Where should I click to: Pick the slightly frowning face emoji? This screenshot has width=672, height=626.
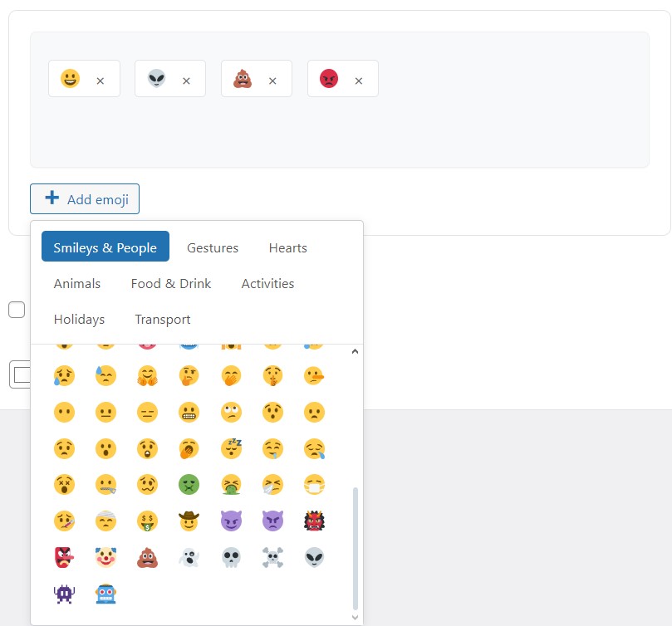coord(314,412)
